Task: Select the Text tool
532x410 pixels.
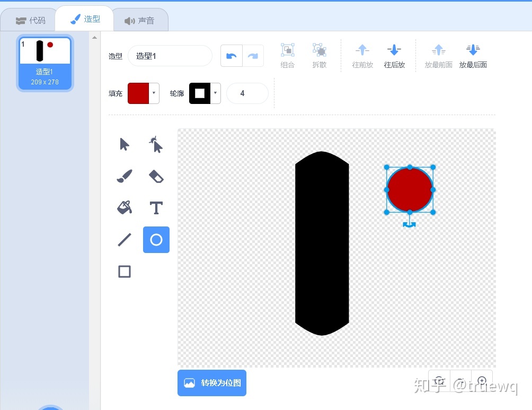Action: [x=156, y=207]
